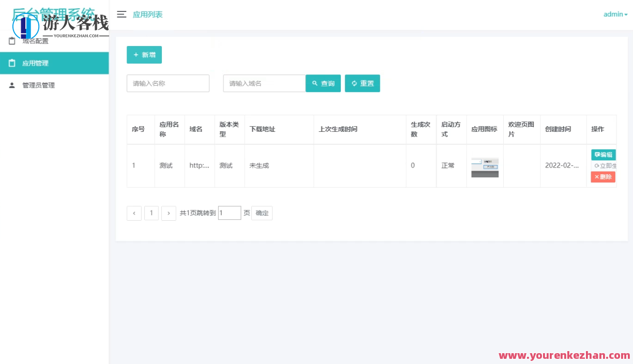Viewport: 633px width, 364px height.
Task: Open the admin account dropdown
Action: [614, 14]
